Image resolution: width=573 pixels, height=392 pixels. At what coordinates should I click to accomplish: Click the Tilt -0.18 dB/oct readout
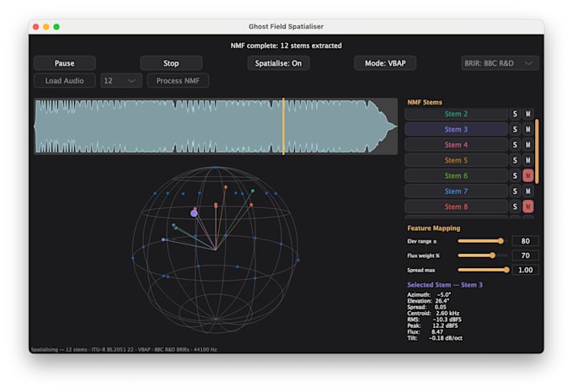coord(435,338)
